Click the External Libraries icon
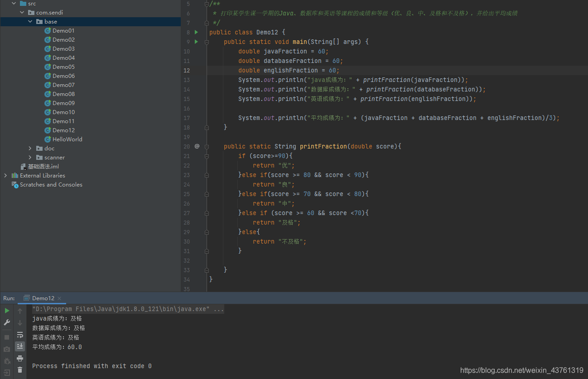This screenshot has height=379, width=588. click(15, 176)
